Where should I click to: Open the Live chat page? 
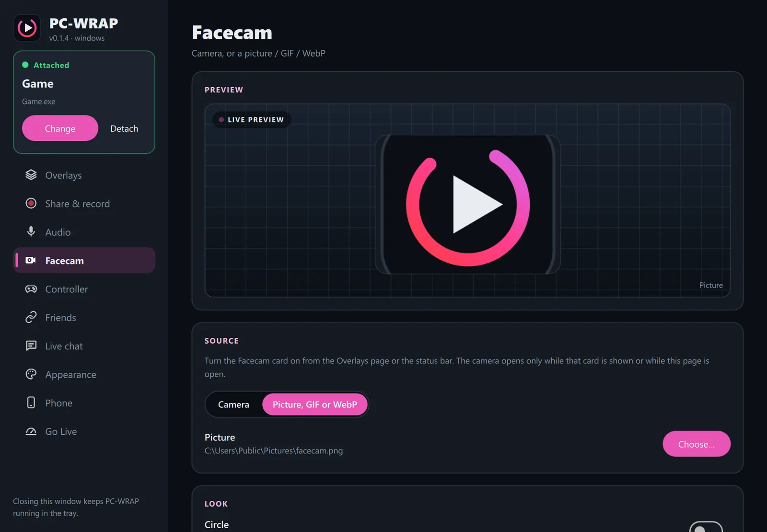tap(84, 346)
